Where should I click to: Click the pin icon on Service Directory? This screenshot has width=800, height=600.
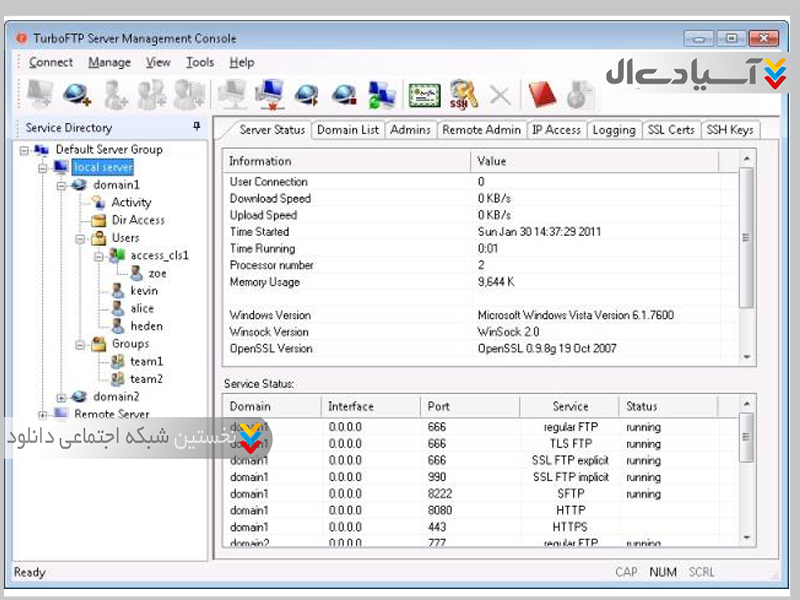coord(196,127)
